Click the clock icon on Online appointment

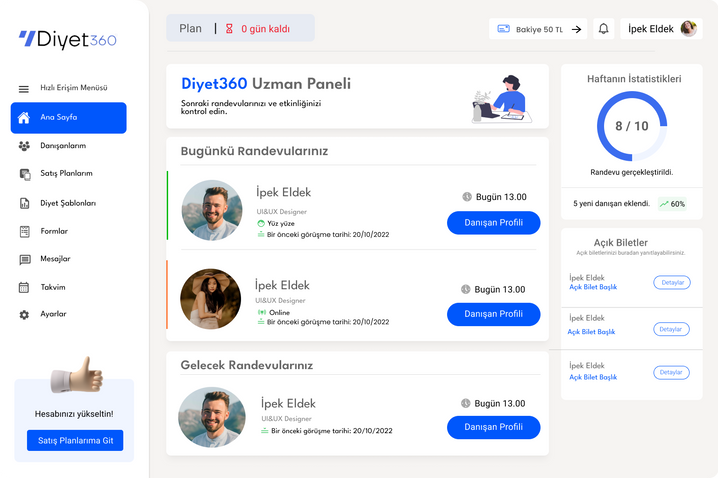466,289
